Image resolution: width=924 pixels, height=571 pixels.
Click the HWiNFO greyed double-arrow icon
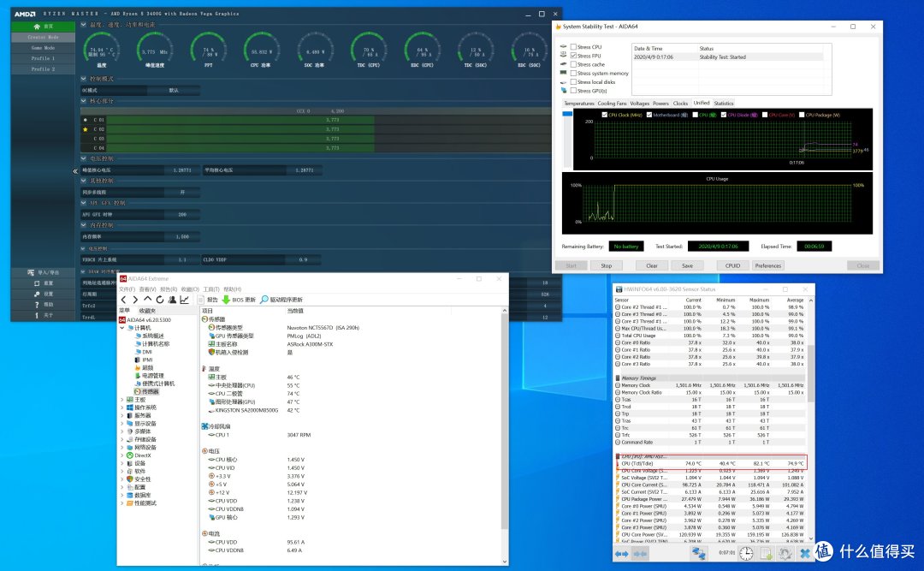tap(640, 553)
